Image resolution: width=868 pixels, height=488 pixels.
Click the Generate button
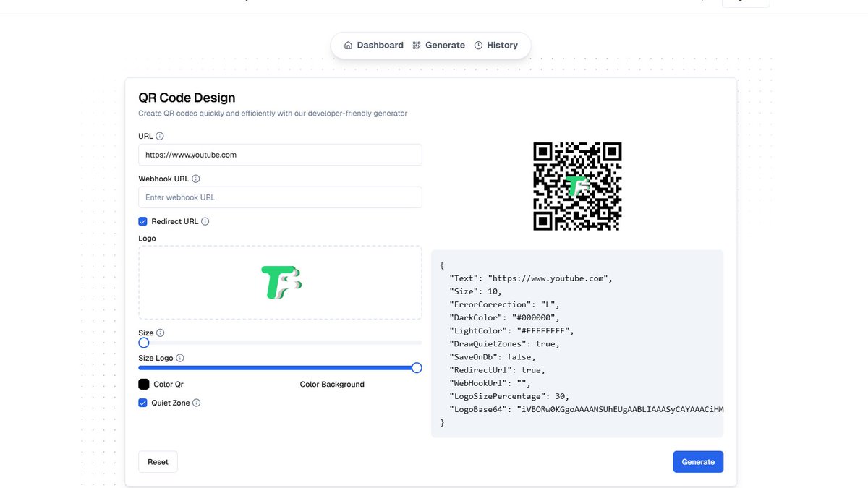click(x=698, y=462)
